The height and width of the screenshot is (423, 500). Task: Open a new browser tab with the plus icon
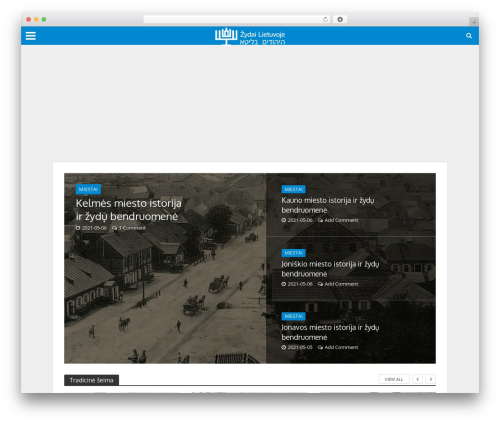coord(474,22)
